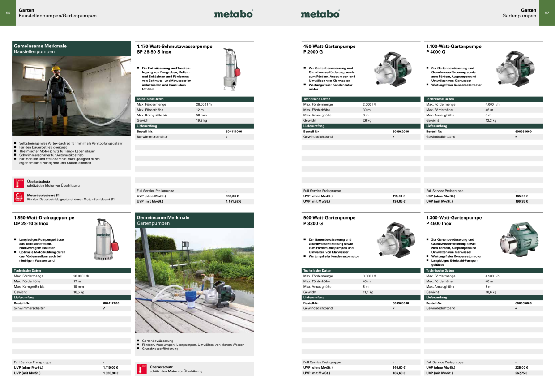The image size is (555, 392).
Task: Click the Metabo logo on page 97
Action: point(320,14)
